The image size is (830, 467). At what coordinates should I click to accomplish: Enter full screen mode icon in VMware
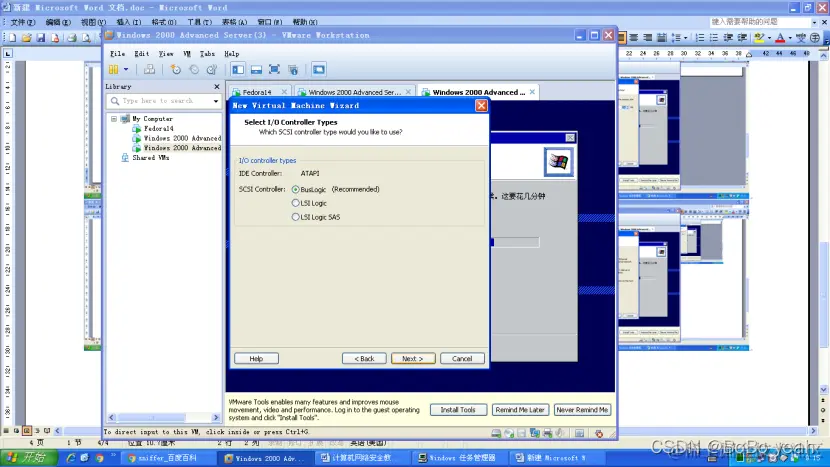tap(274, 69)
